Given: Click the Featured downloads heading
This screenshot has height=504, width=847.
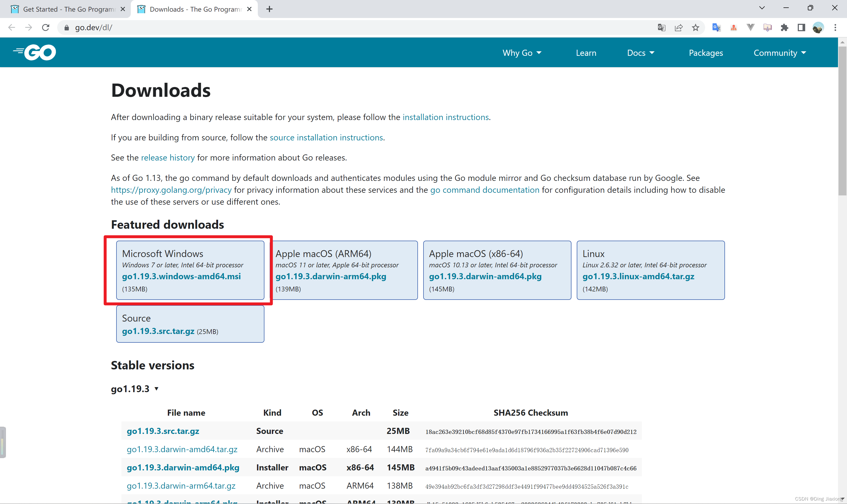Looking at the screenshot, I should 167,224.
